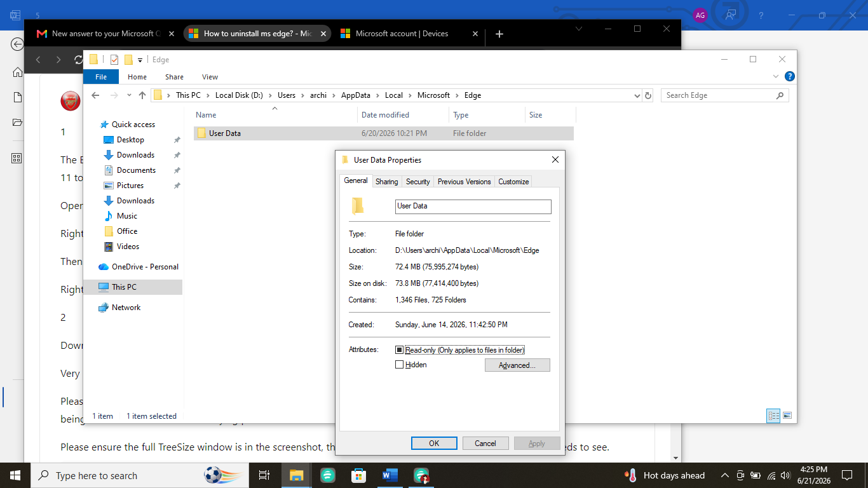Open pinned Downloads folder with pin icon
868x488 pixels.
click(x=135, y=155)
